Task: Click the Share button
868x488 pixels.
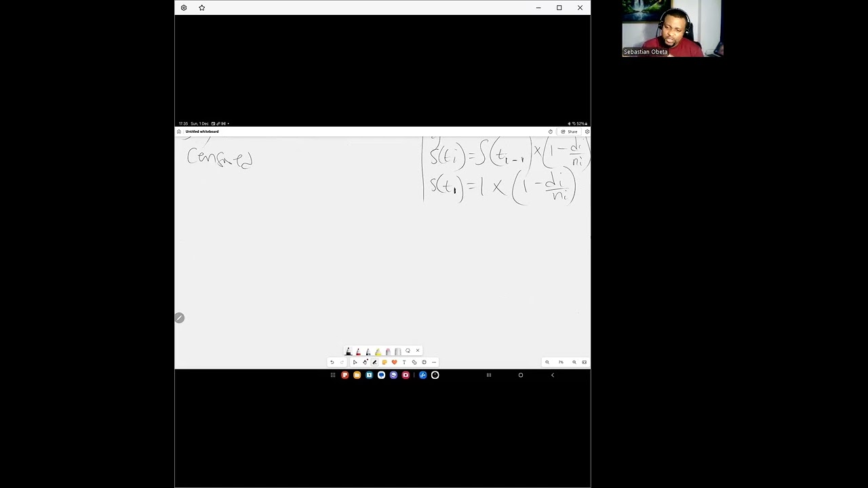Action: click(570, 131)
